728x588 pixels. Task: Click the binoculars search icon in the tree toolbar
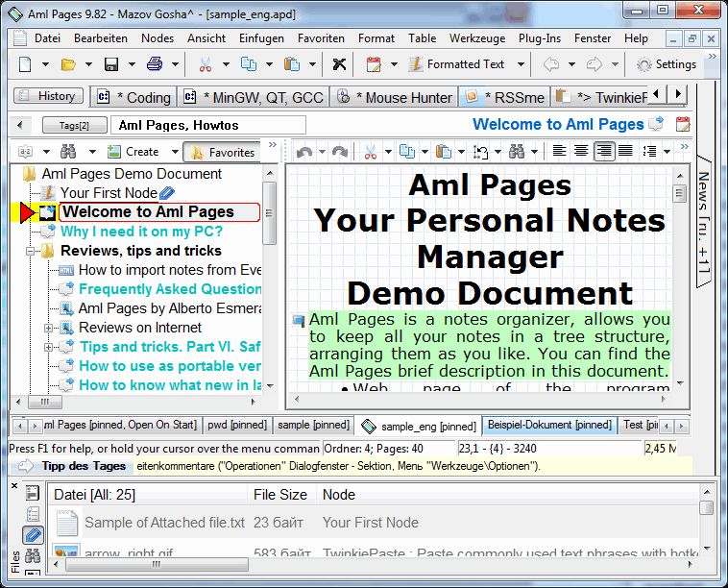pos(68,152)
